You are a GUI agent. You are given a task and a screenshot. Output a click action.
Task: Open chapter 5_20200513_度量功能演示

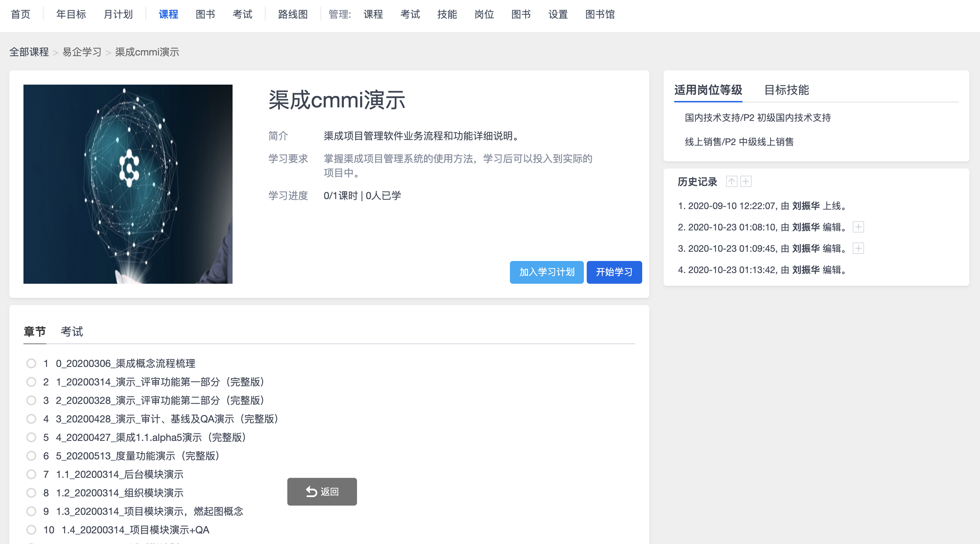click(x=138, y=456)
